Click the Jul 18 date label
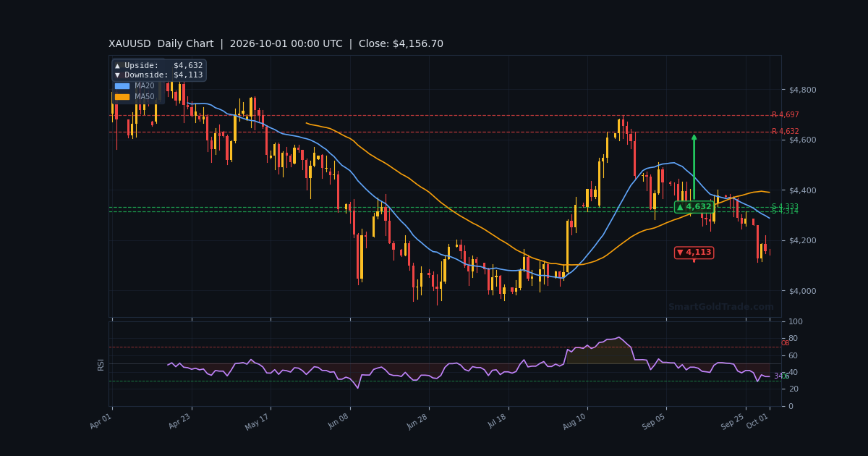The height and width of the screenshot is (456, 868). pyautogui.click(x=497, y=422)
